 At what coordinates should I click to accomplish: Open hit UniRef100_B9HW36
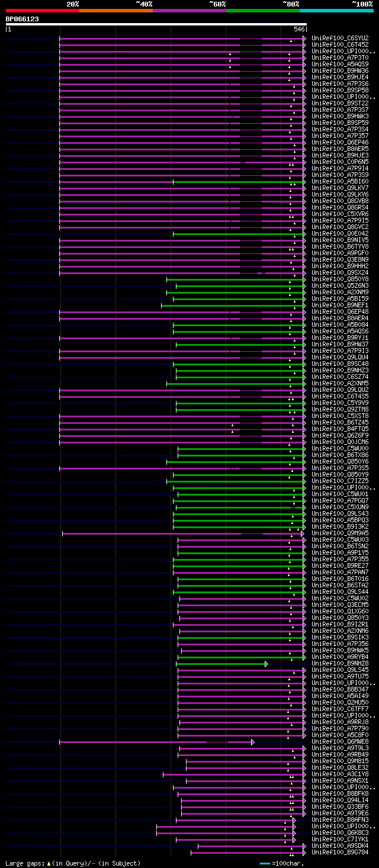point(340,71)
